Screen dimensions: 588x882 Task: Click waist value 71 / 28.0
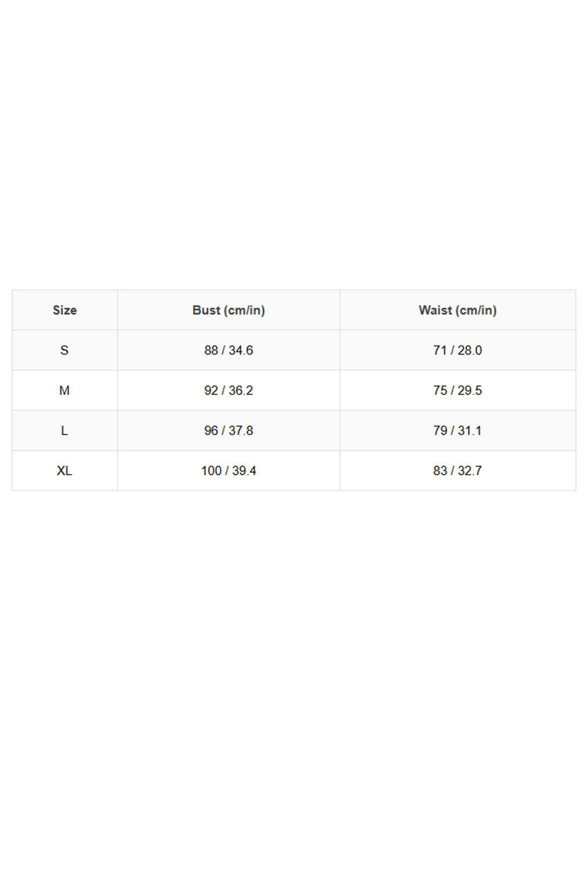[x=457, y=350]
